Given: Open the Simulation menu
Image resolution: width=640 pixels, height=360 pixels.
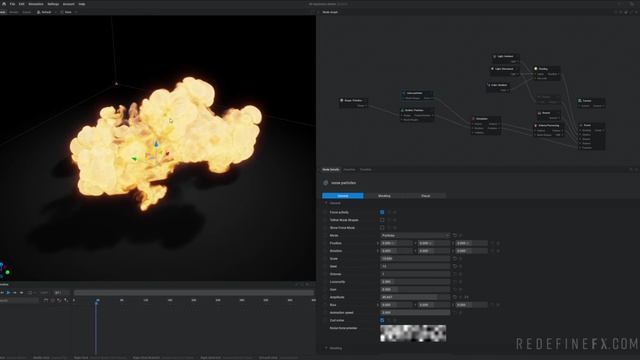Looking at the screenshot, I should point(36,4).
